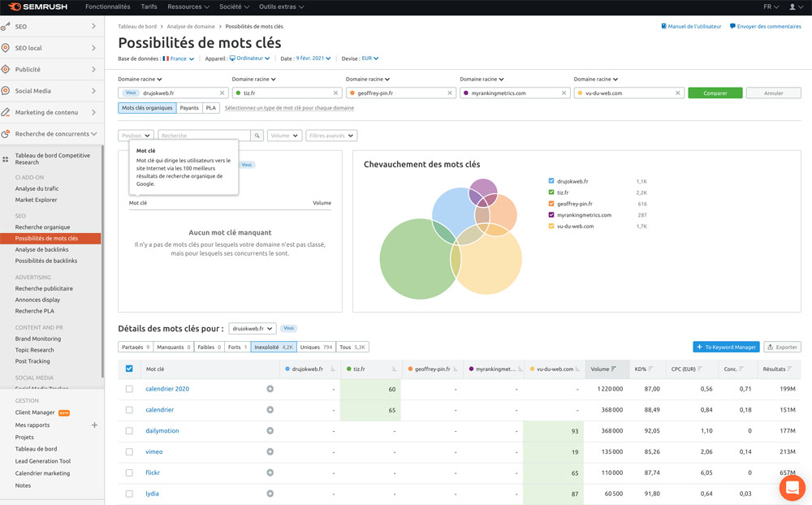Add flickr keyword with plus icon
Screen dimensions: 812x505
(270, 473)
